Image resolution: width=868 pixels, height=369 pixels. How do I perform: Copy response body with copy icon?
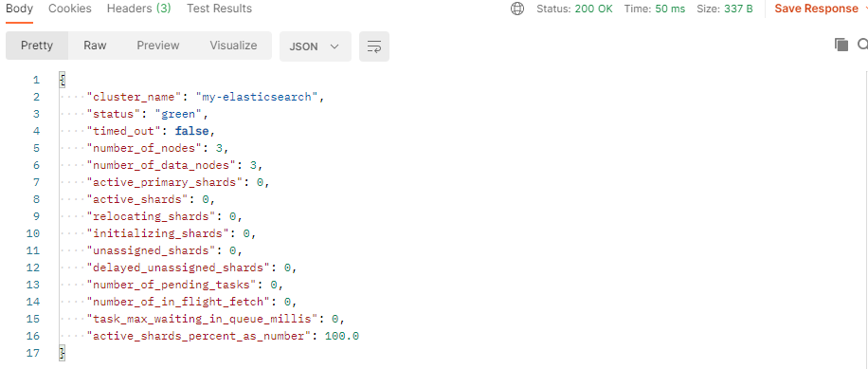(x=841, y=45)
